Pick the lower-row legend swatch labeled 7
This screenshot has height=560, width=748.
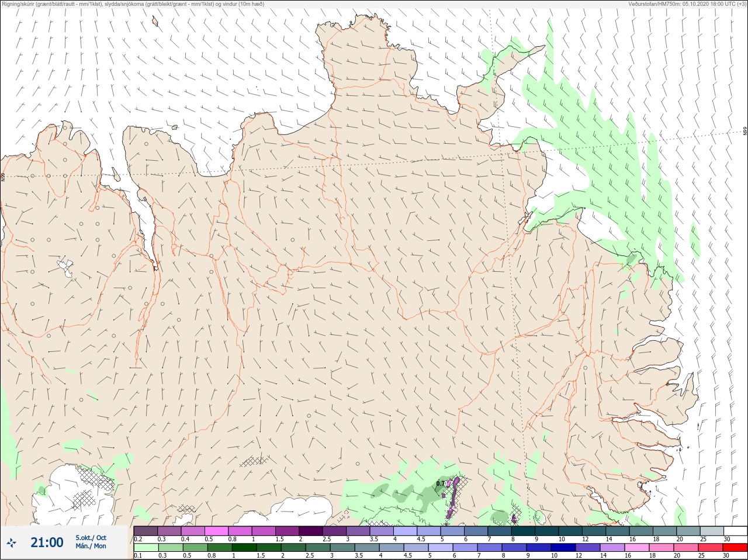pyautogui.click(x=490, y=548)
